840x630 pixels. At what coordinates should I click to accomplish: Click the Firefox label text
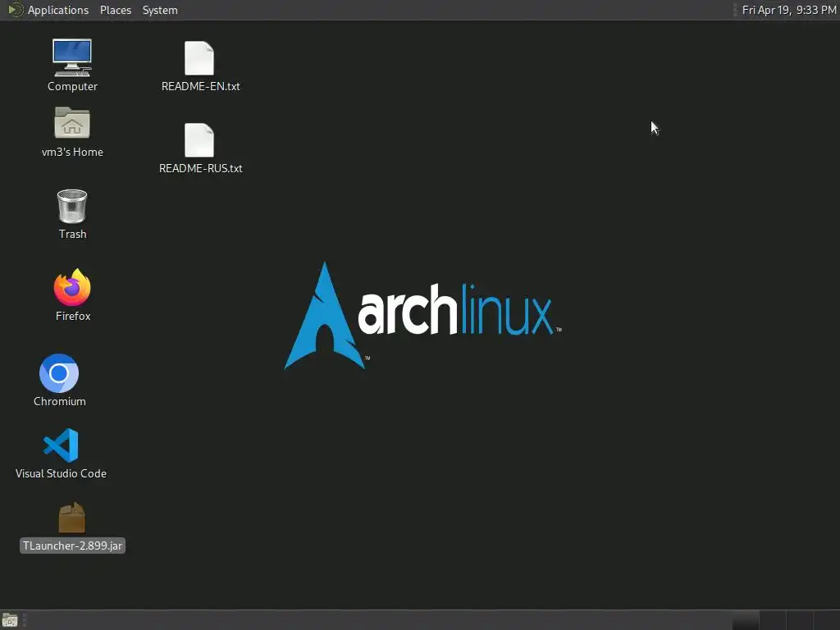tap(73, 316)
